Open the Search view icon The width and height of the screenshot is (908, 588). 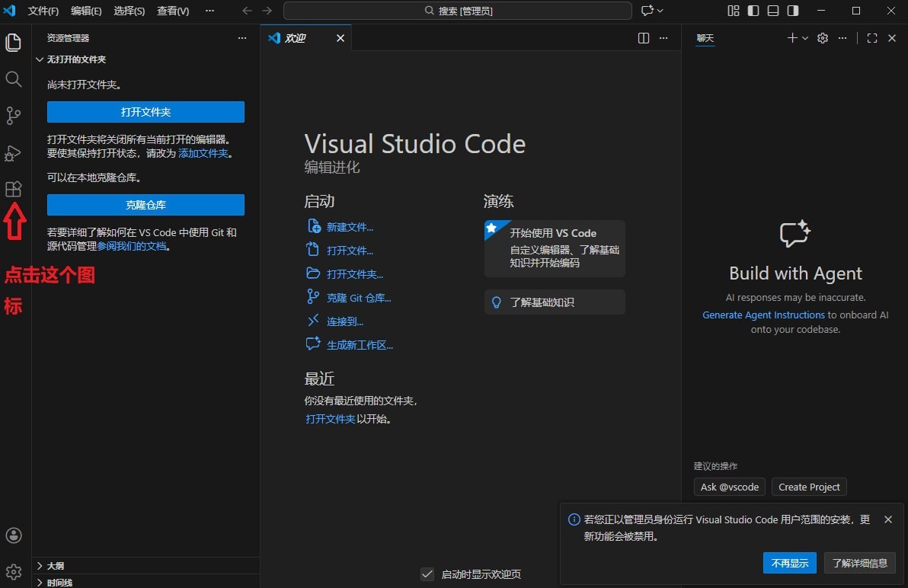[14, 79]
